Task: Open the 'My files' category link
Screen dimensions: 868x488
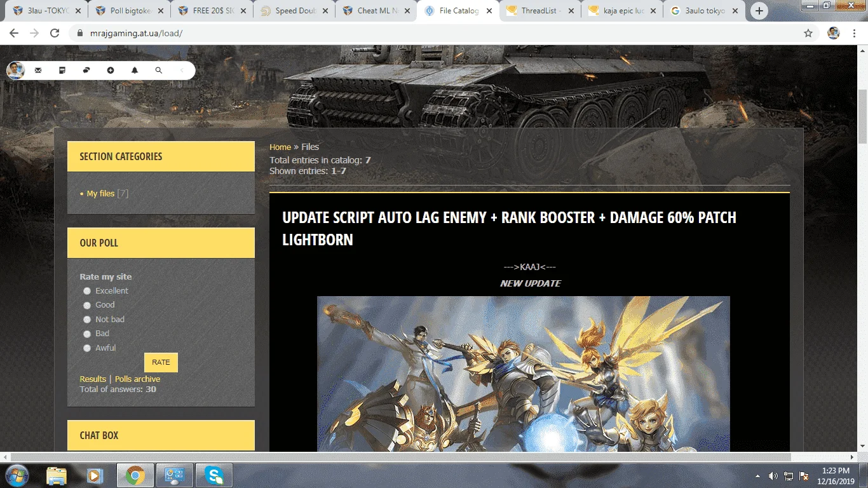Action: click(100, 194)
